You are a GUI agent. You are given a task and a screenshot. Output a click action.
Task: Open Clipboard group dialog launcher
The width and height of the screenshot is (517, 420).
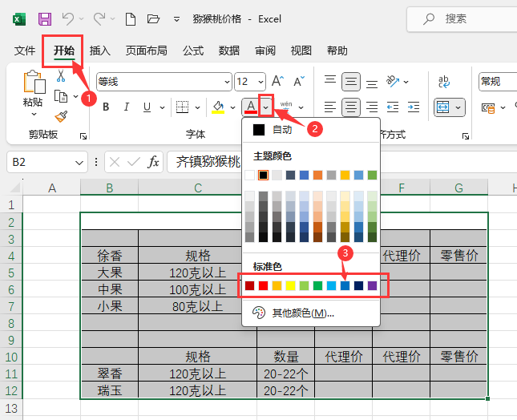tap(83, 136)
